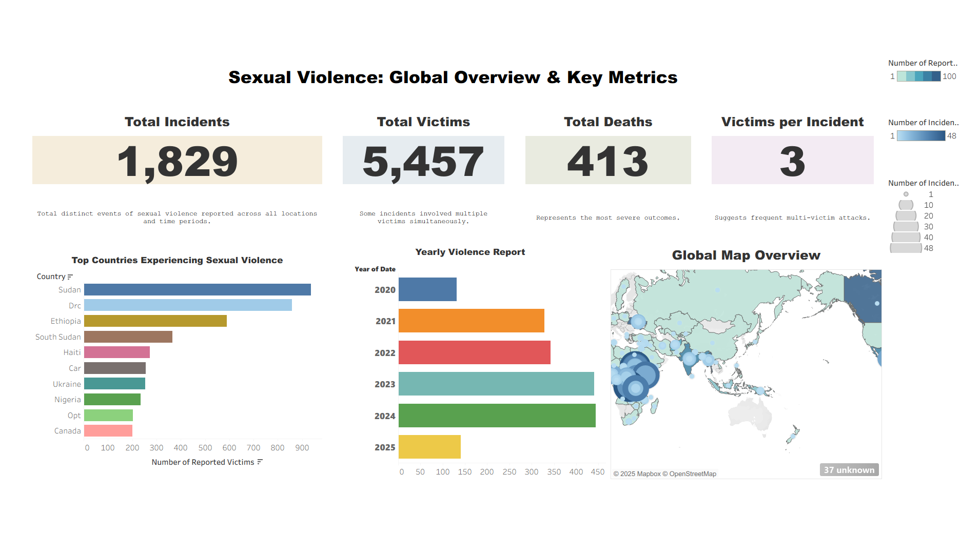Select the Sudan bar in the countries chart

coord(198,289)
